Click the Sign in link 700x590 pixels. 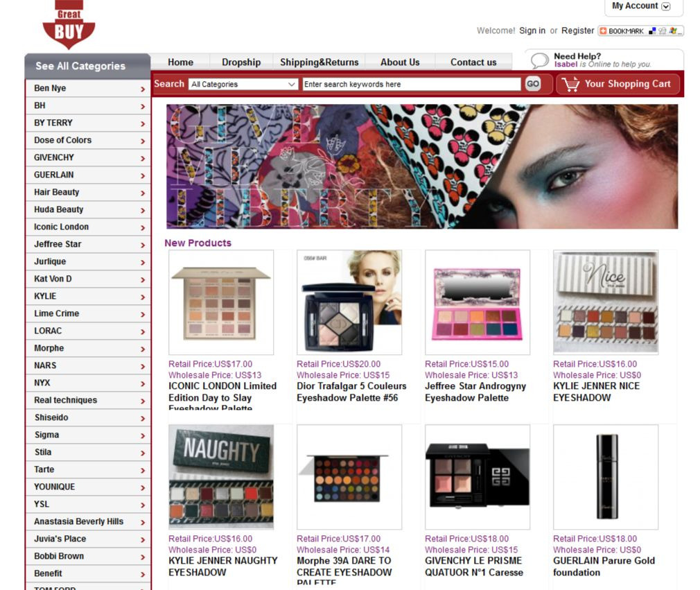pyautogui.click(x=532, y=31)
